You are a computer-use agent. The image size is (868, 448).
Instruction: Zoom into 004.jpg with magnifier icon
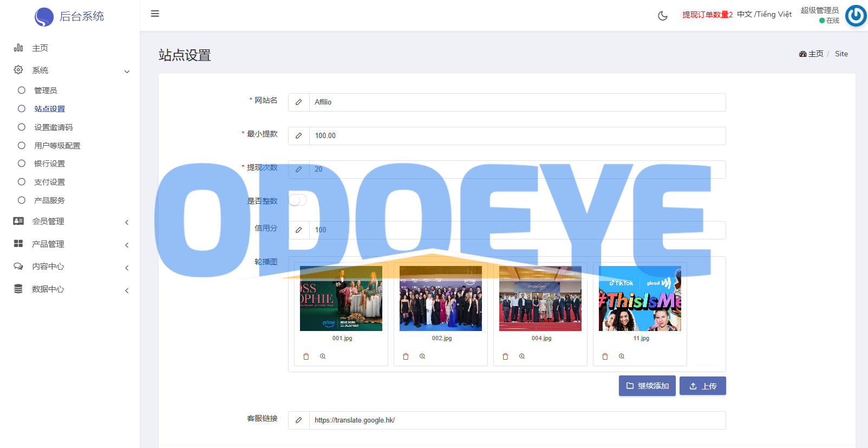pos(522,356)
